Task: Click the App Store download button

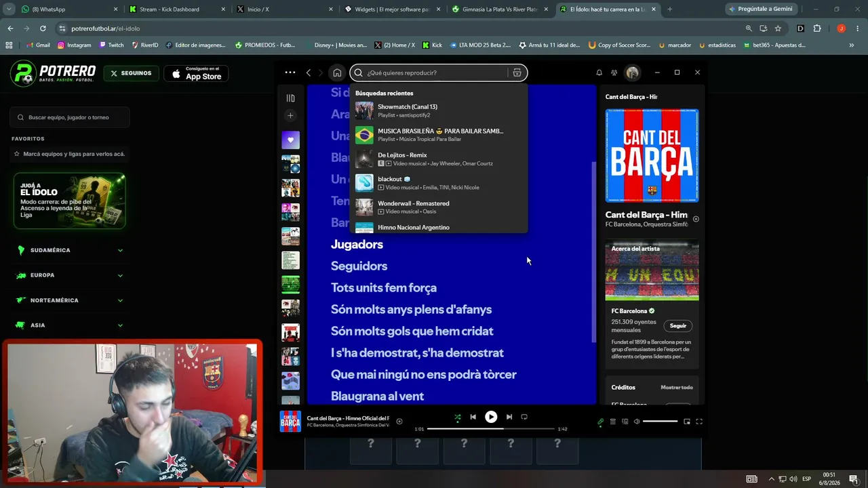Action: click(196, 73)
